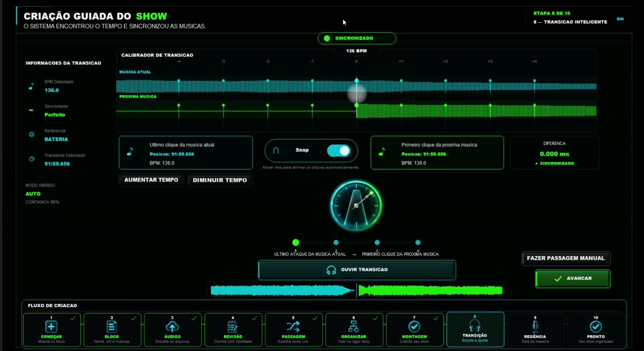Proceed with the Avancar button
This screenshot has width=644, height=351.
[573, 279]
